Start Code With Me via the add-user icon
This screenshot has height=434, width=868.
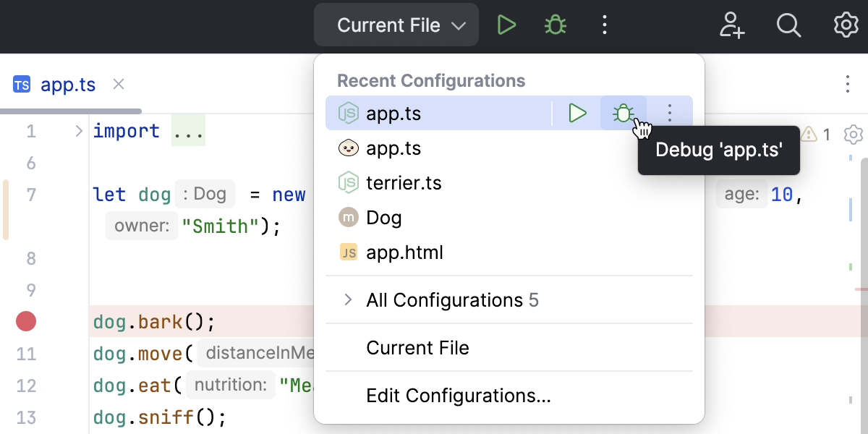tap(732, 25)
